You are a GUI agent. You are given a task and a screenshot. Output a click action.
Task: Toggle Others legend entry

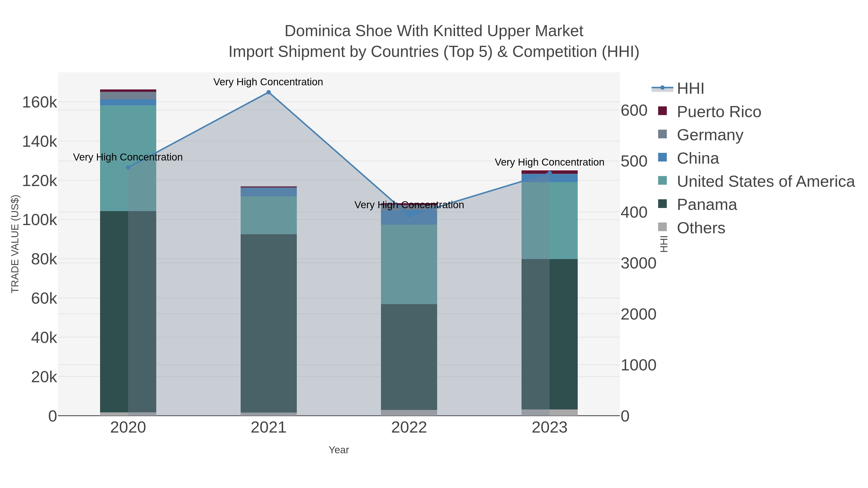692,228
